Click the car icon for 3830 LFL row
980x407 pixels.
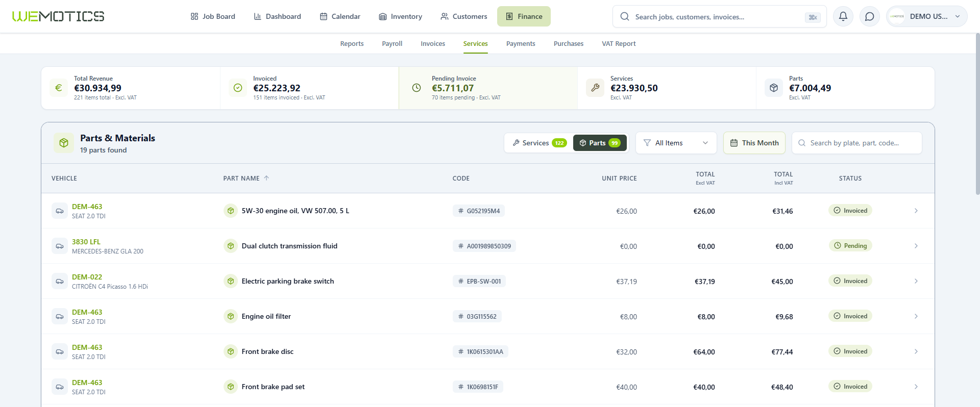click(x=60, y=246)
